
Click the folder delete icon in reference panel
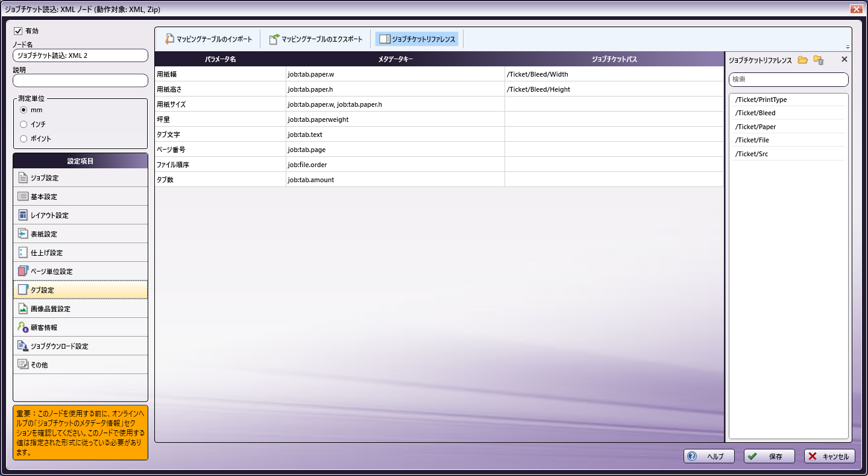[818, 60]
